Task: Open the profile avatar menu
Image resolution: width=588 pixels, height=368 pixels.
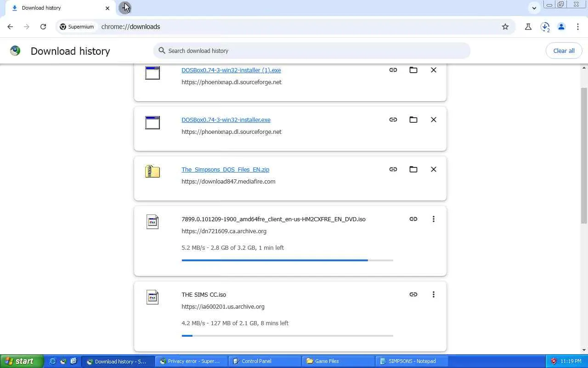Action: tap(561, 27)
